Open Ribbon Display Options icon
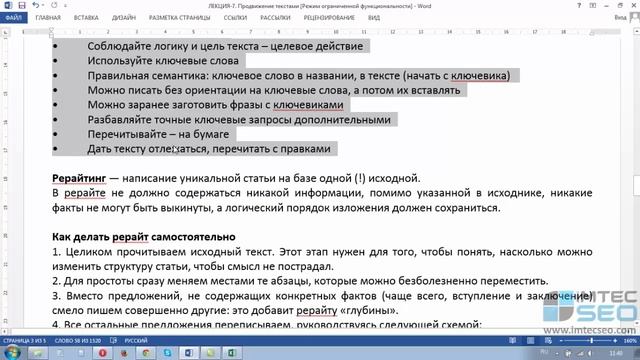 click(593, 6)
